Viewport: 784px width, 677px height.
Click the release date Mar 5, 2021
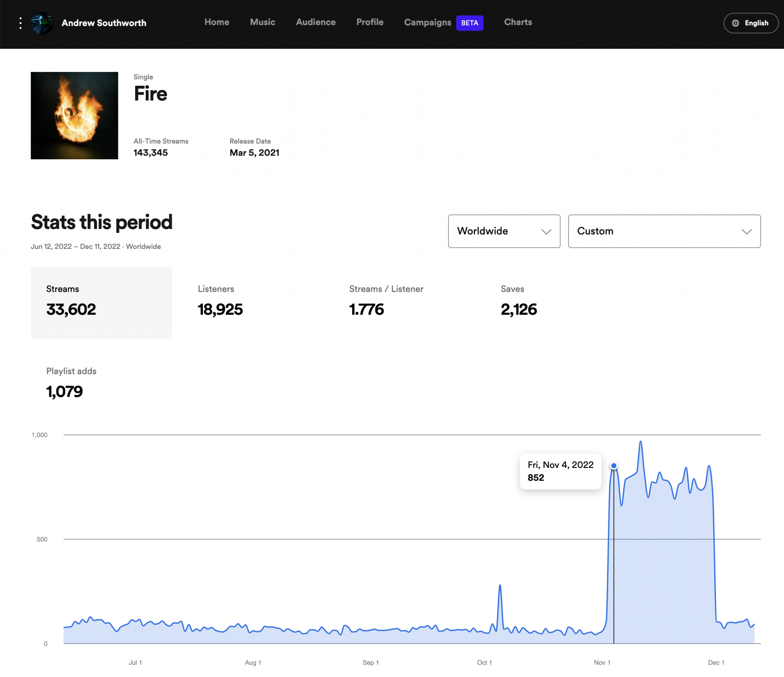click(x=255, y=153)
